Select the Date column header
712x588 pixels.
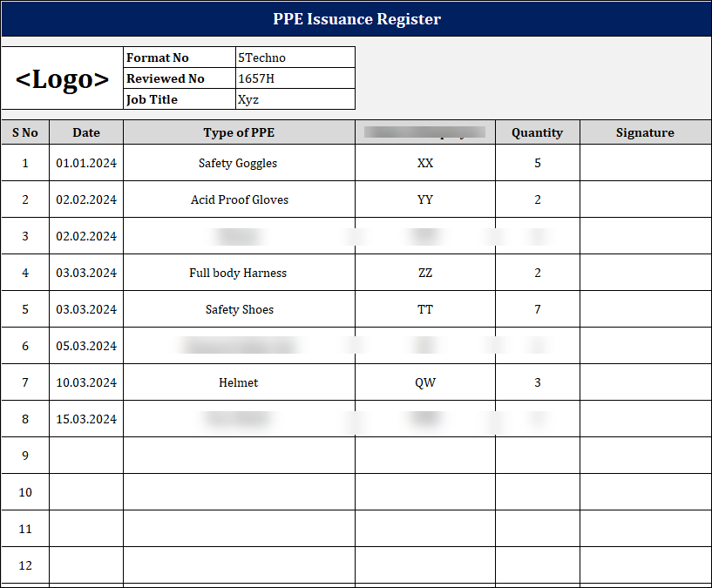pos(86,132)
